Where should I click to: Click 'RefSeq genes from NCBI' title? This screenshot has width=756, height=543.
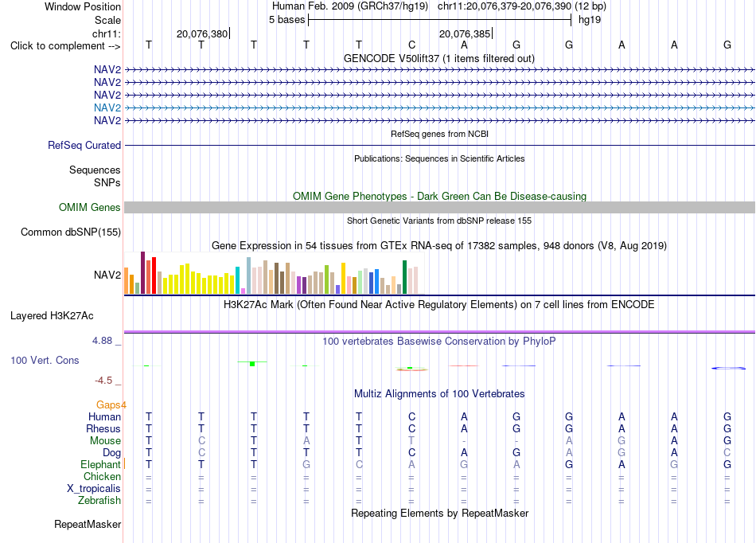439,134
